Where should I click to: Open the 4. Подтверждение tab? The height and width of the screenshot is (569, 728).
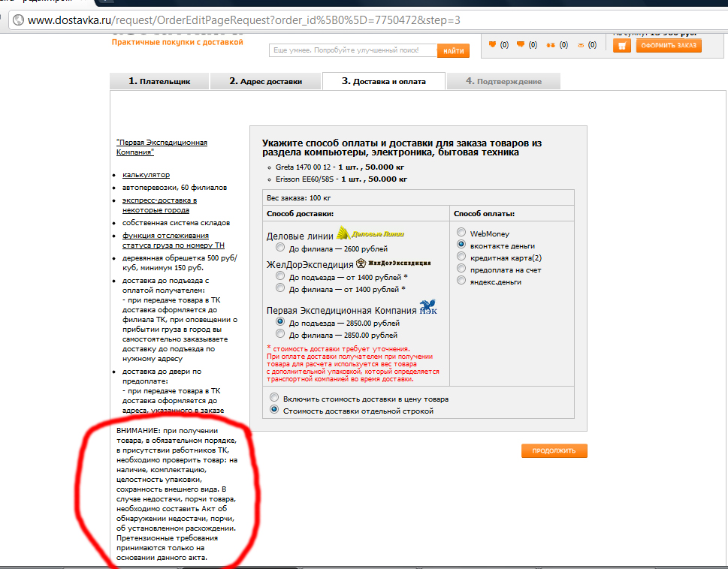coord(504,81)
